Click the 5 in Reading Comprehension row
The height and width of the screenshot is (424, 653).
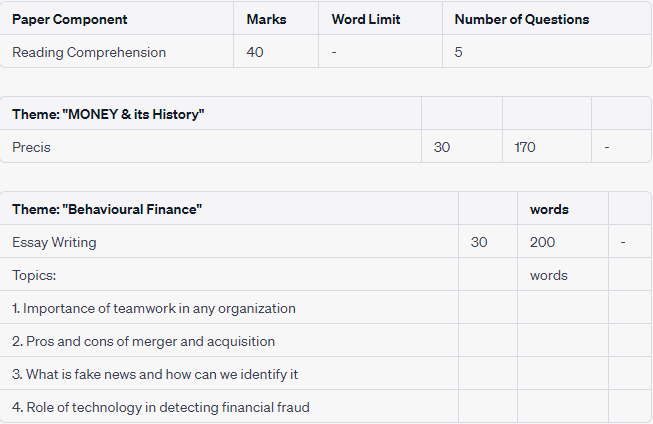(x=459, y=52)
